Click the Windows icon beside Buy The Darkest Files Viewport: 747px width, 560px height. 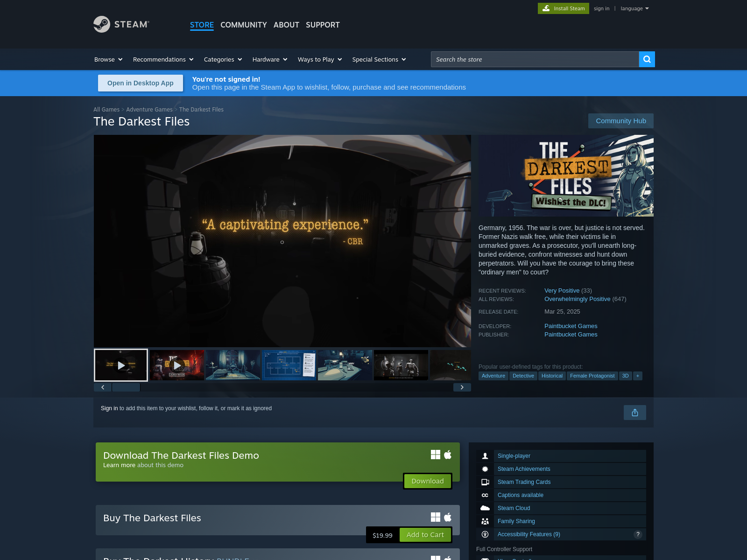tap(436, 517)
